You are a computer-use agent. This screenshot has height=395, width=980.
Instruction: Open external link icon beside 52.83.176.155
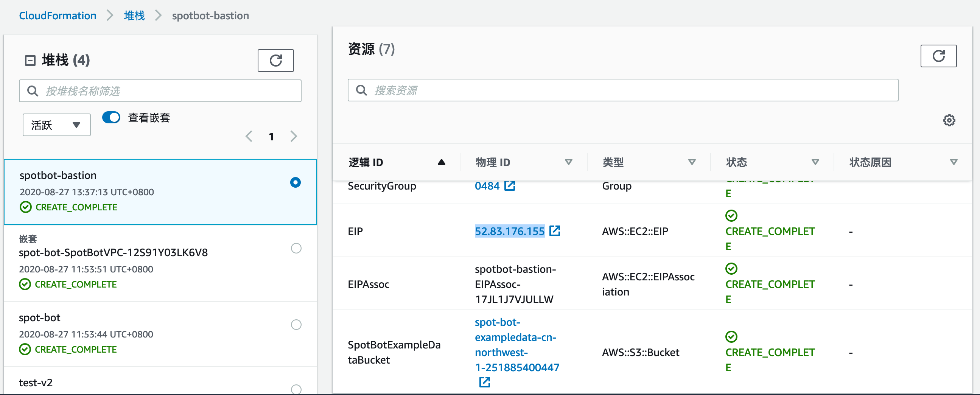(555, 231)
